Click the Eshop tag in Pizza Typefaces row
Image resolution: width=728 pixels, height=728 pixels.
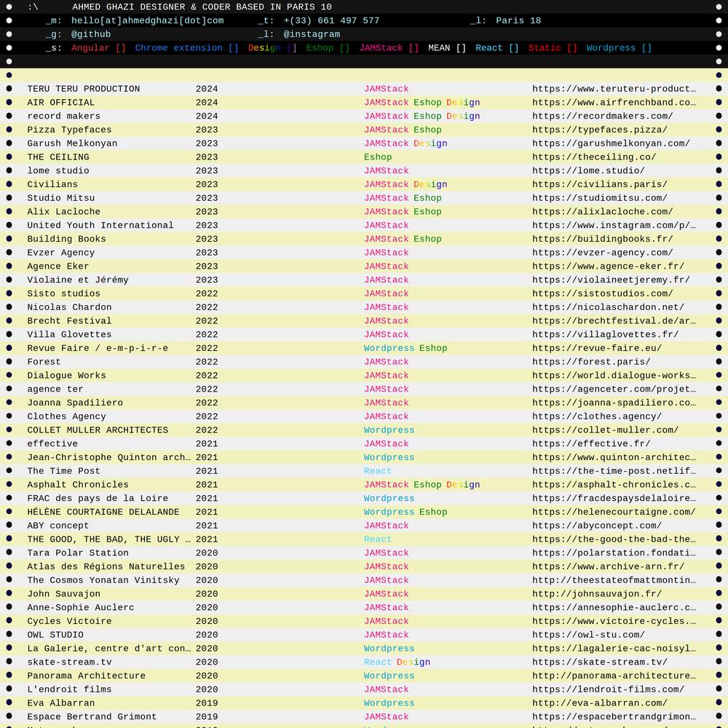click(427, 130)
